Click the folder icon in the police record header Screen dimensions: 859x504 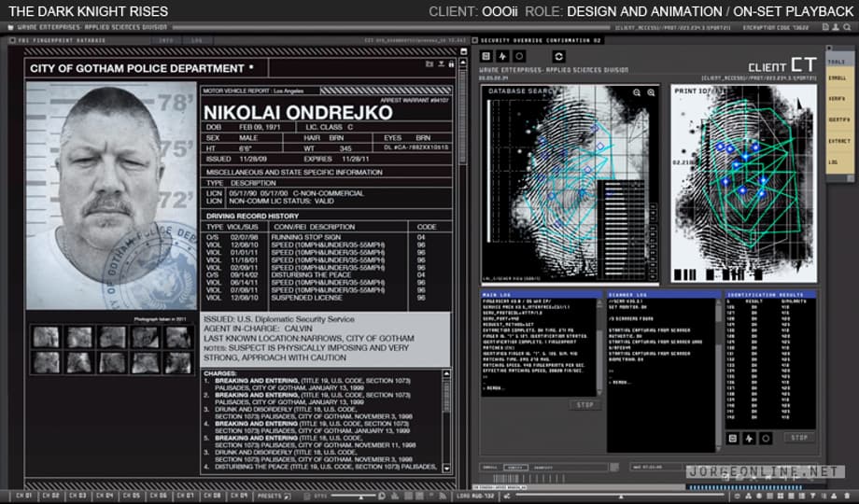click(x=428, y=64)
